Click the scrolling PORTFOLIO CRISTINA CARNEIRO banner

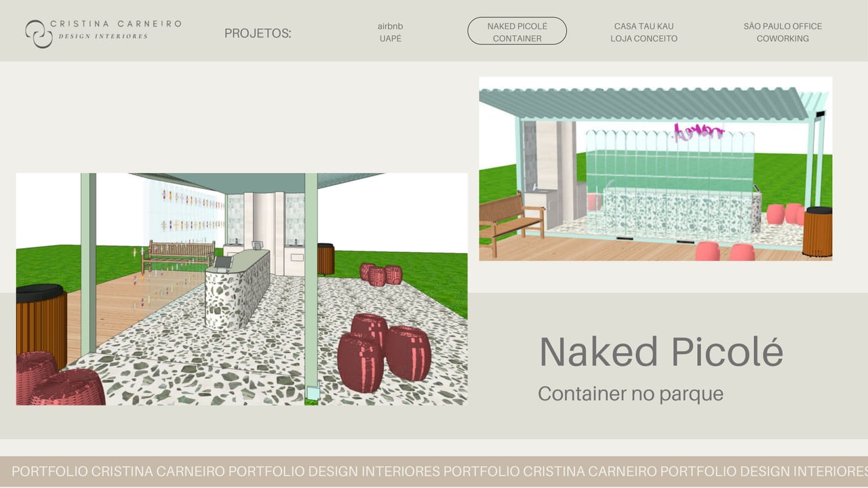(434, 472)
